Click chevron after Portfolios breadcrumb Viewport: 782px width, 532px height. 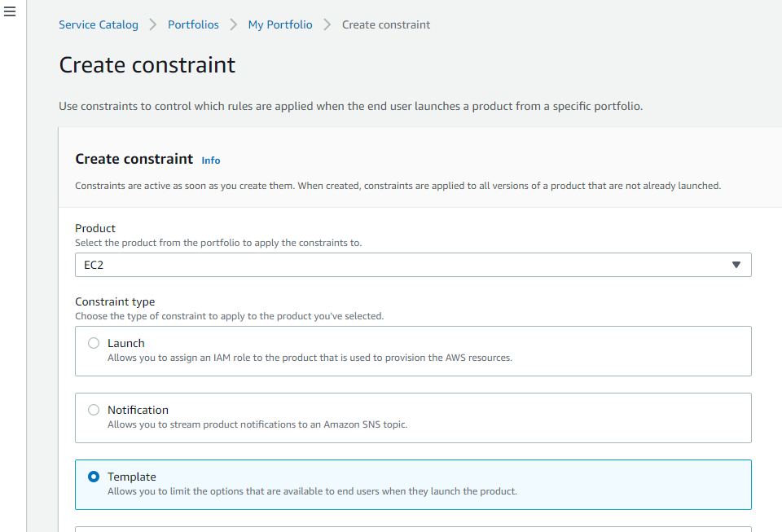point(233,24)
